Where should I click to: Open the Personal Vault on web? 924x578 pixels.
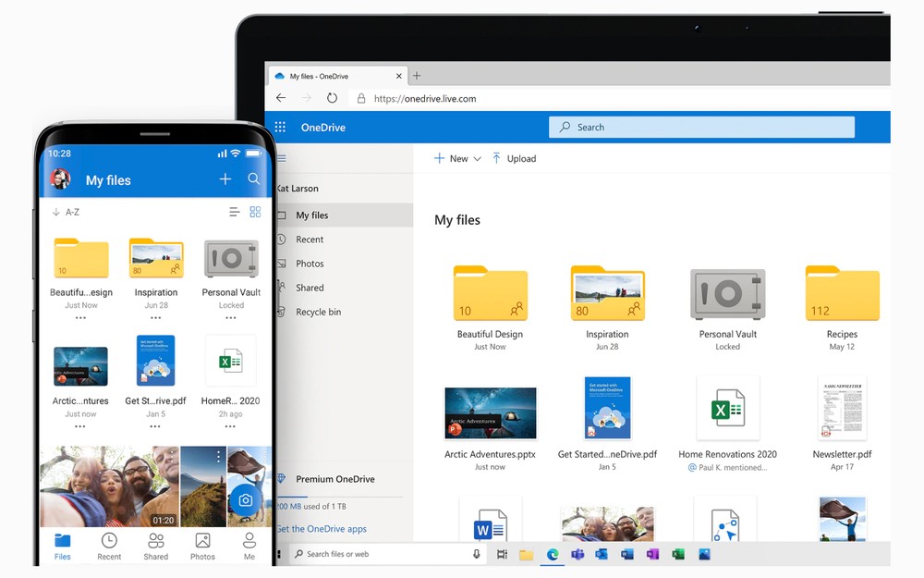(728, 294)
